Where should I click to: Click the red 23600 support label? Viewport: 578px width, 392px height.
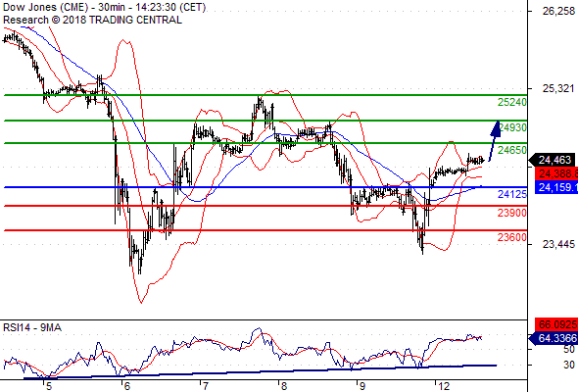pyautogui.click(x=511, y=237)
